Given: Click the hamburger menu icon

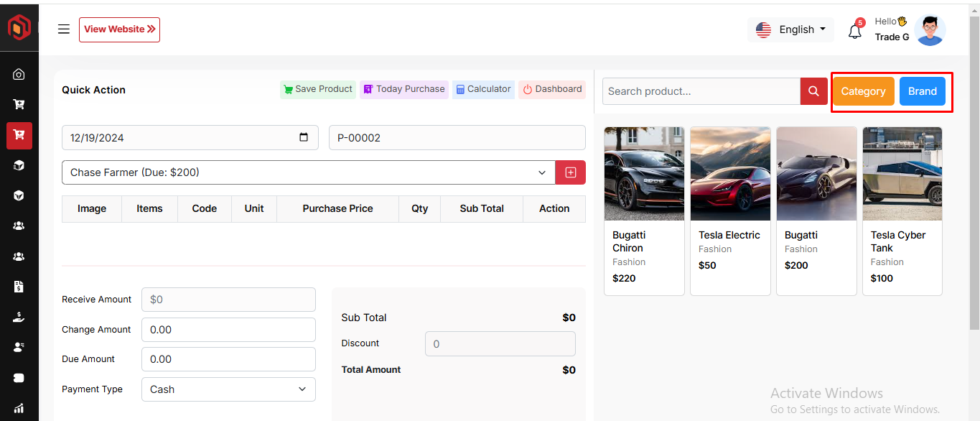Looking at the screenshot, I should click(64, 29).
